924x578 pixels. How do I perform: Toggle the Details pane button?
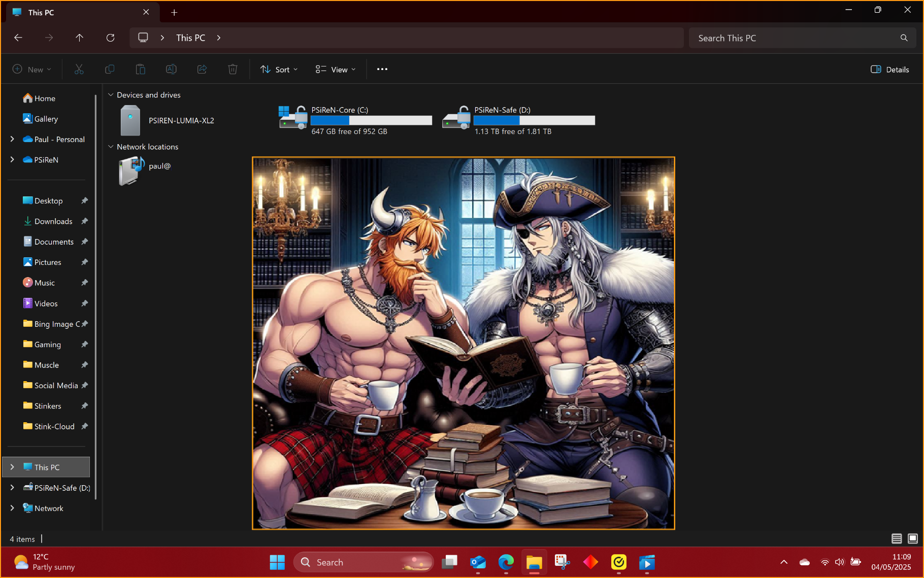tap(889, 70)
